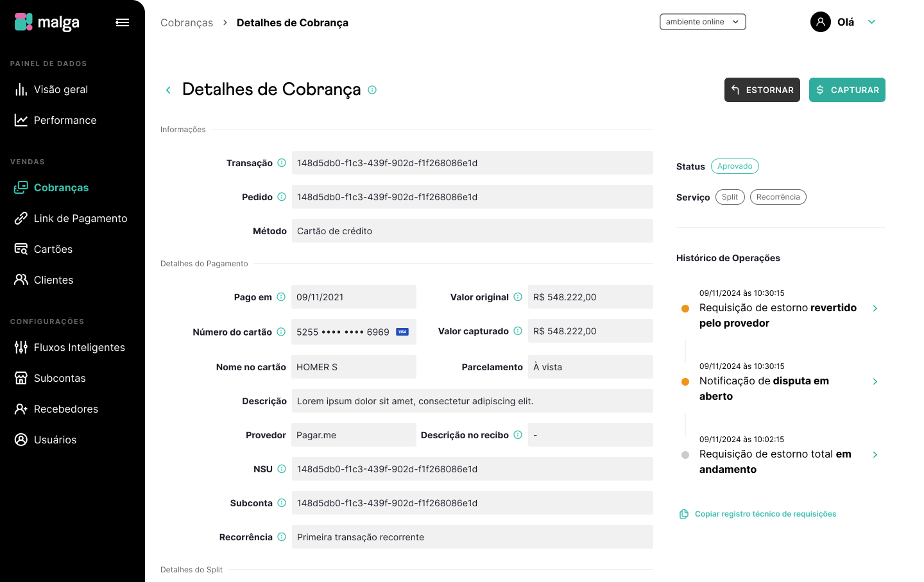Click the Subconta value field
This screenshot has width=924, height=582.
click(472, 503)
